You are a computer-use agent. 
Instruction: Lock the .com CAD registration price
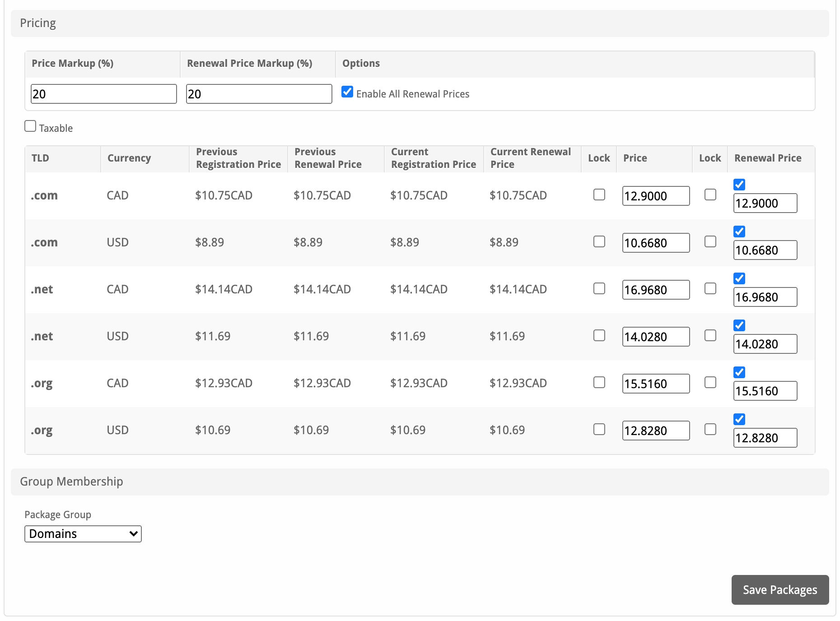tap(599, 195)
